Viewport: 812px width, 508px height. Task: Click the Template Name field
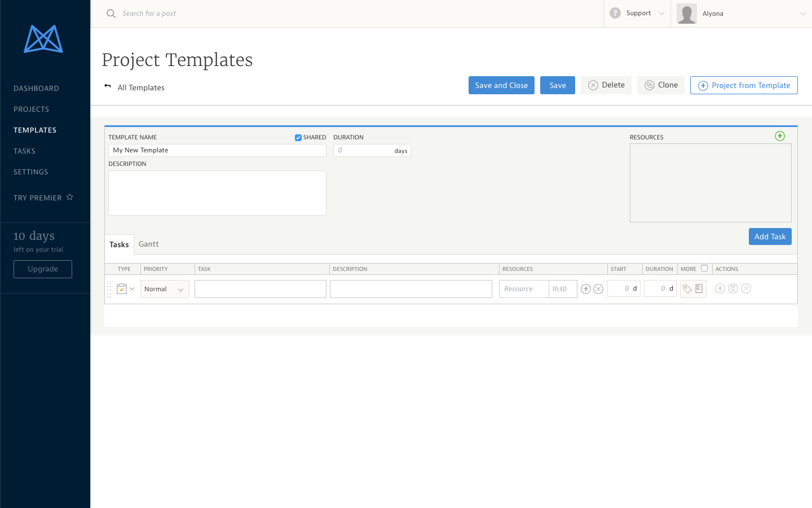217,150
